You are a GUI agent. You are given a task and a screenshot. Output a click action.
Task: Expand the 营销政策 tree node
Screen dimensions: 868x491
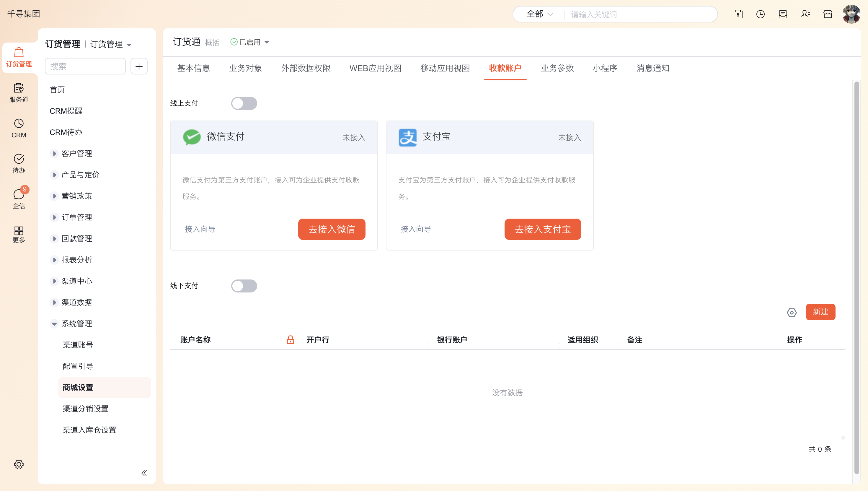pyautogui.click(x=54, y=196)
